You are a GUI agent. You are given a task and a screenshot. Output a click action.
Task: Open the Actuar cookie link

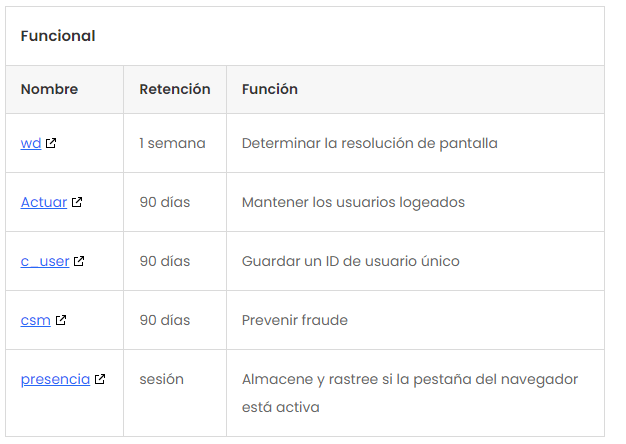pos(44,202)
